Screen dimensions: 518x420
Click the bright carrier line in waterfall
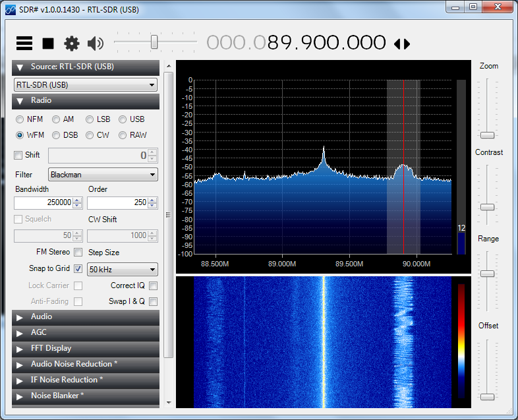click(x=324, y=342)
